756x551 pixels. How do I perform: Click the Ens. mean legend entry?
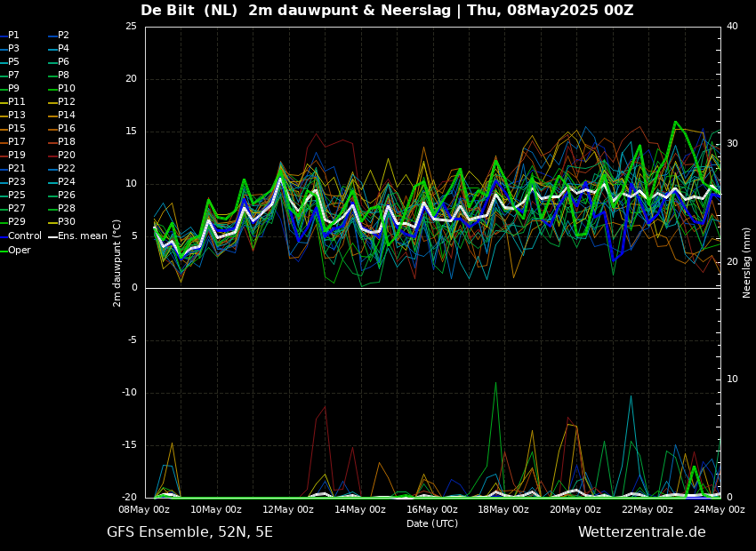click(x=78, y=236)
